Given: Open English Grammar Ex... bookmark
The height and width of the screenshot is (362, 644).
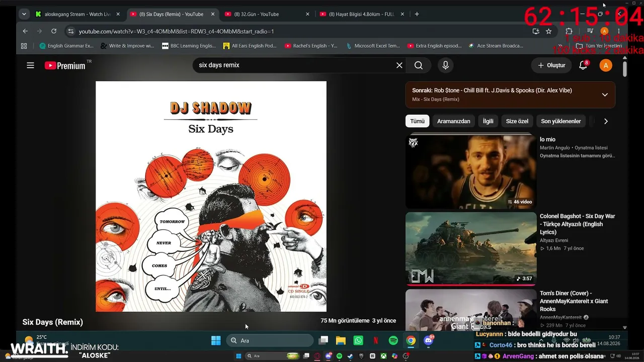Looking at the screenshot, I should 66,46.
